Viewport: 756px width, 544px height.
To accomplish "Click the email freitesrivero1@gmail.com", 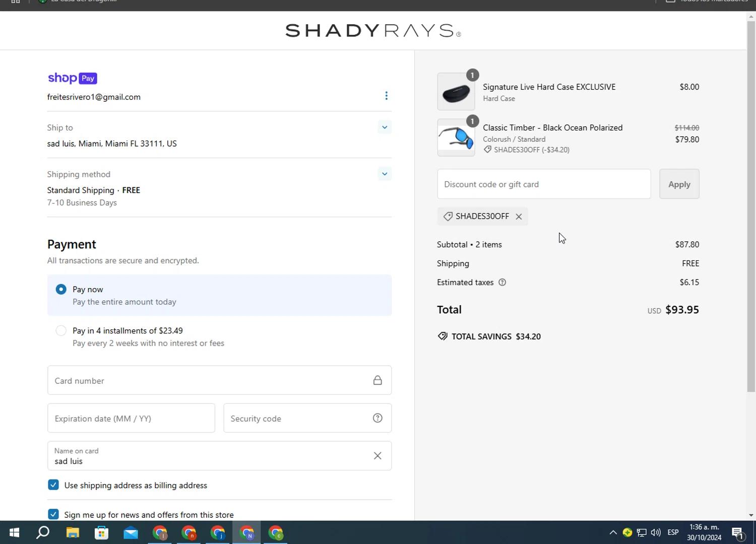I will tap(94, 97).
